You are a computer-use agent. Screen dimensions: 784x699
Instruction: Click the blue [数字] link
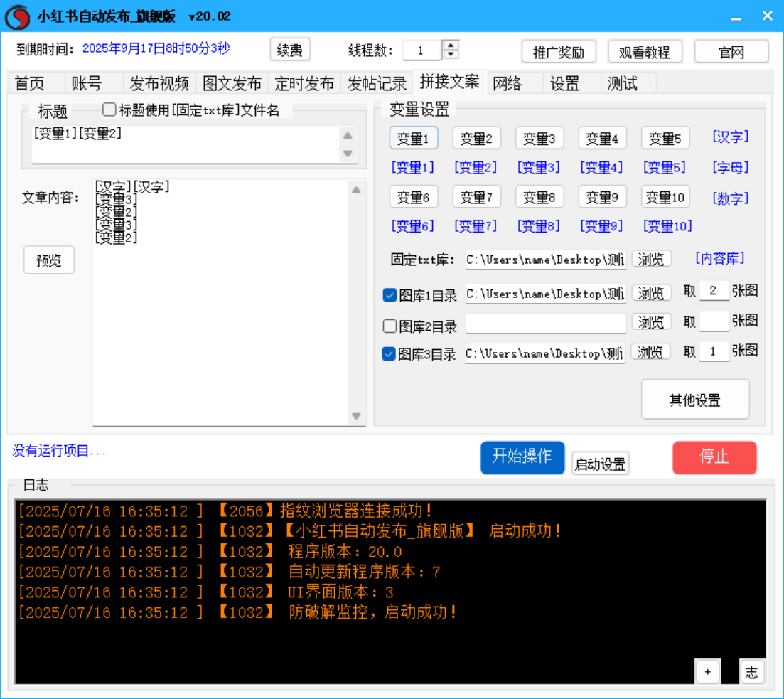(x=731, y=198)
